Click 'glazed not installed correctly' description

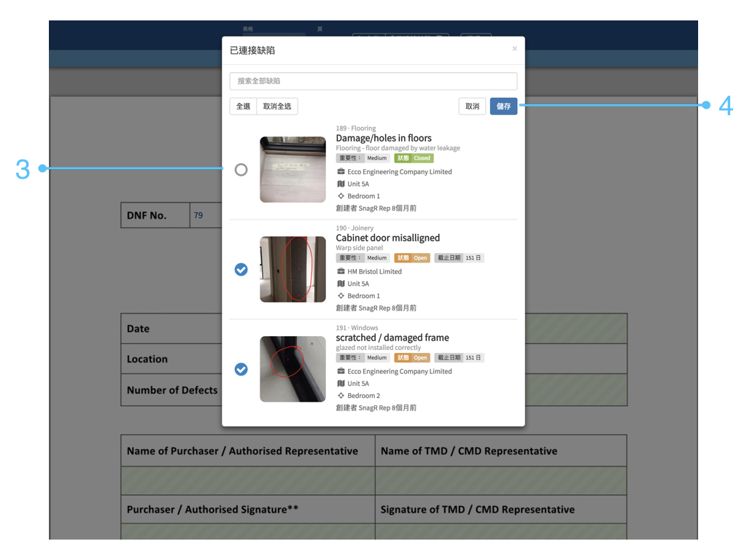[379, 348]
